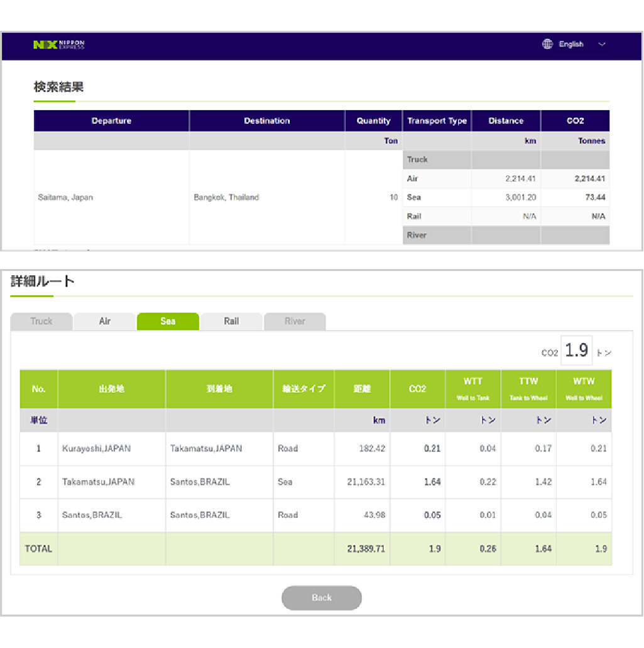Open the River route tab
Screen dimensions: 644x648
pyautogui.click(x=295, y=321)
